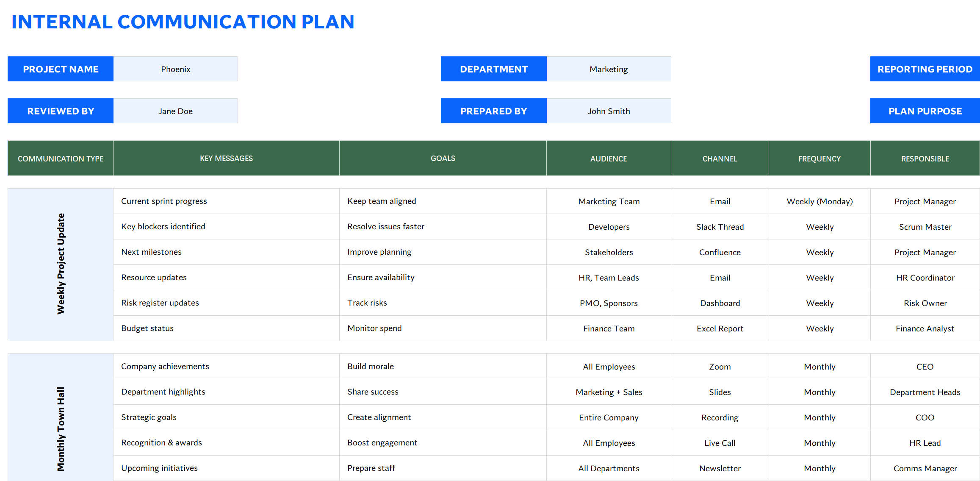This screenshot has height=481, width=980.
Task: Select the Excel Report channel cell
Action: (x=720, y=328)
